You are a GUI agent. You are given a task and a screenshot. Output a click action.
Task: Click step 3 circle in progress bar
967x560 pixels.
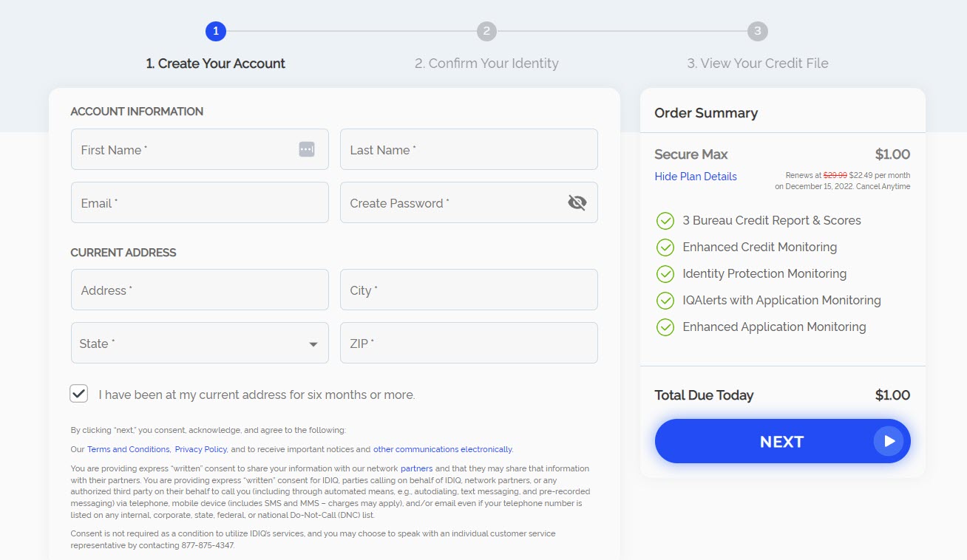tap(758, 31)
